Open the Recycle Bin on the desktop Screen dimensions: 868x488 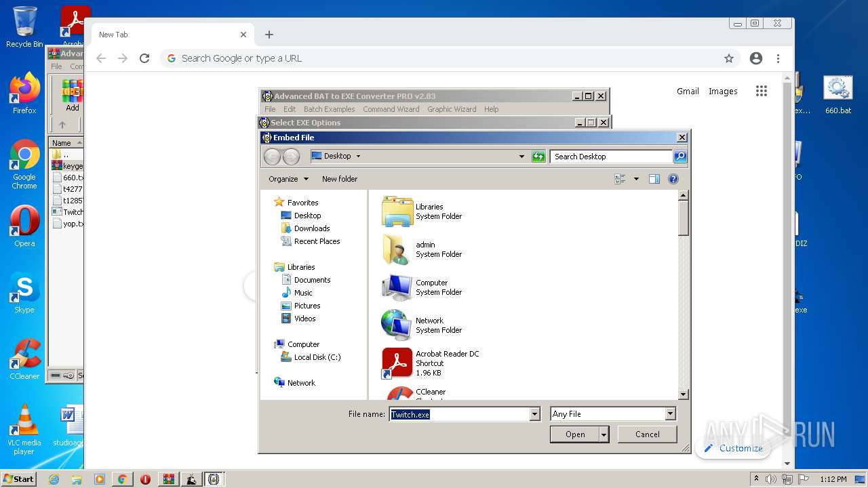tap(24, 27)
